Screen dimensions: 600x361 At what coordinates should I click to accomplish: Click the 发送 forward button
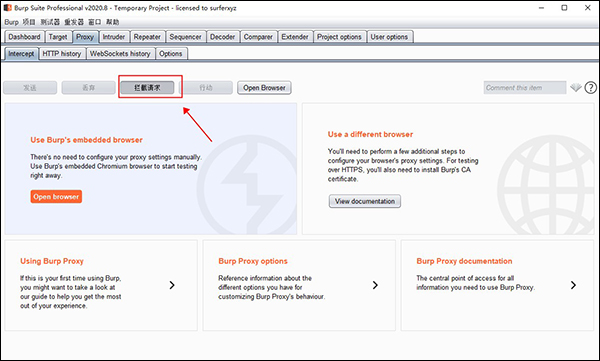[30, 88]
